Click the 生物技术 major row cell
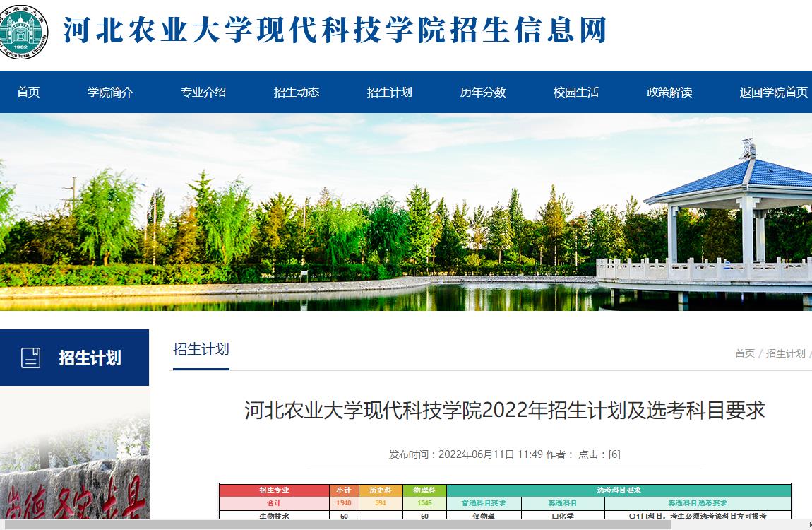This screenshot has width=812, height=530. point(275,515)
